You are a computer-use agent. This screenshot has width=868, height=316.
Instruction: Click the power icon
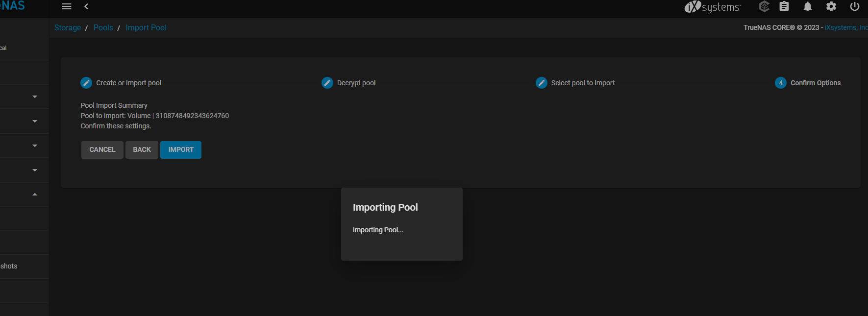855,6
